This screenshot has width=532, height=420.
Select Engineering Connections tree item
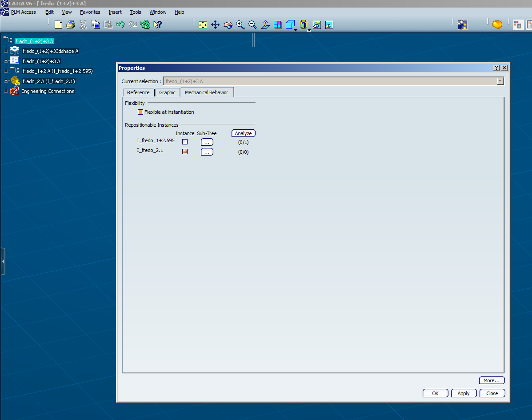(48, 91)
